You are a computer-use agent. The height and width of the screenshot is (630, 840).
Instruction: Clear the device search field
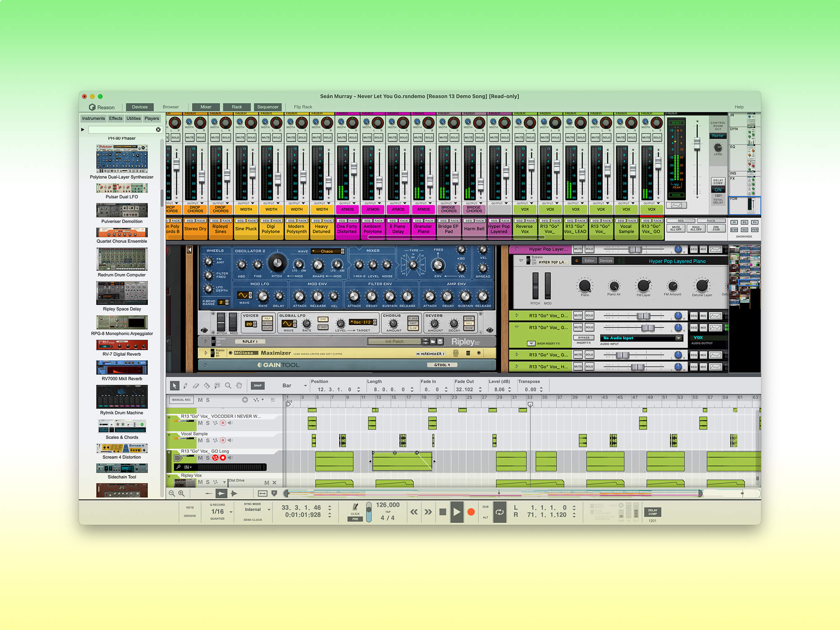(158, 130)
